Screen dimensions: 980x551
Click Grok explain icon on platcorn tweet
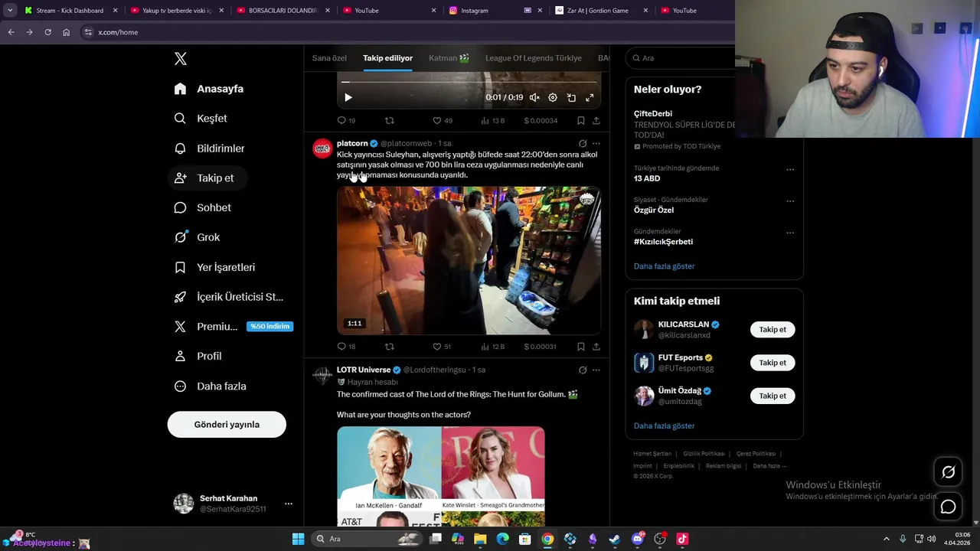point(583,144)
